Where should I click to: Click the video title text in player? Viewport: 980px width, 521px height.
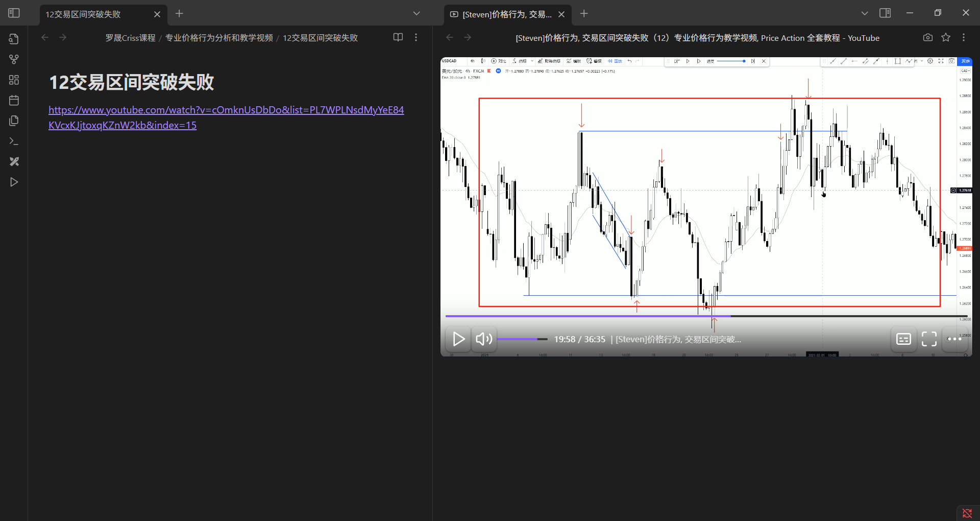(678, 339)
